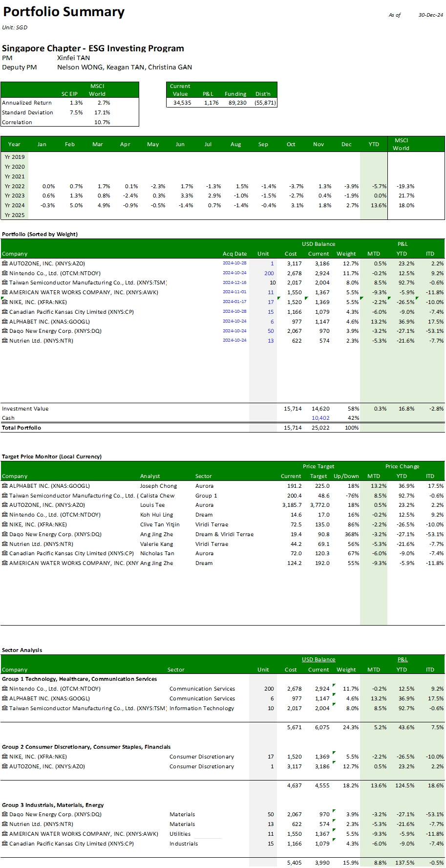This screenshot has height=868, width=446.
Task: Click the As of date 30-Dec-24
Action: click(x=431, y=15)
